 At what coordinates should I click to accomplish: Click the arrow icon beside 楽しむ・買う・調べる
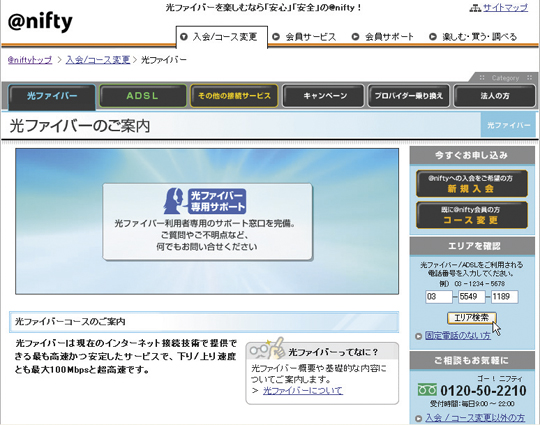433,37
